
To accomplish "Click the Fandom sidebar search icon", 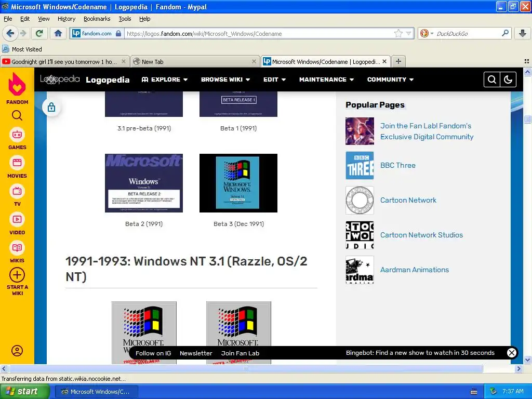I will 17,116.
